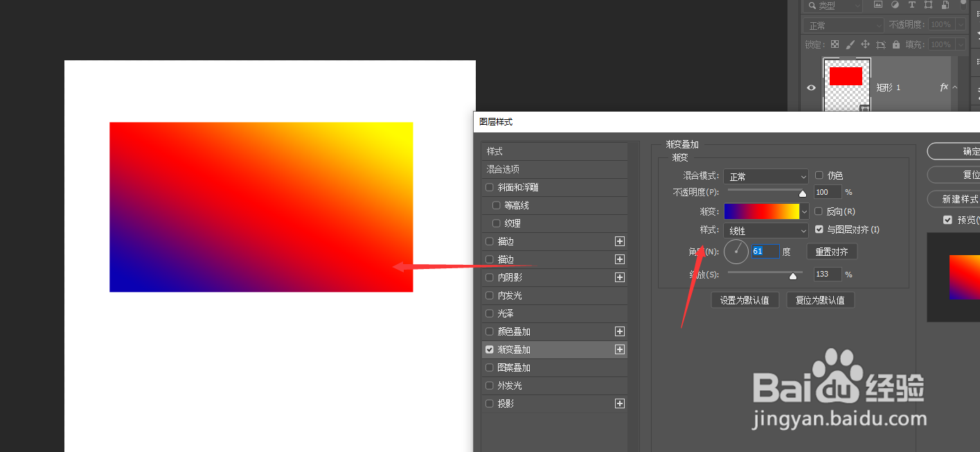Image resolution: width=980 pixels, height=452 pixels.
Task: Enable the 内发光 checkbox
Action: tap(490, 295)
